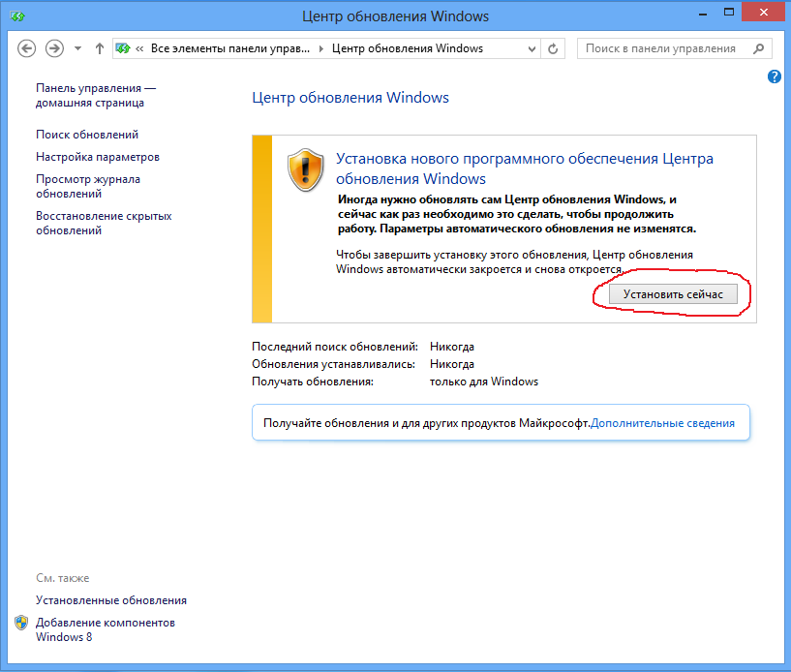Open the Дополнительные сведения link
The image size is (791, 672).
(x=662, y=423)
